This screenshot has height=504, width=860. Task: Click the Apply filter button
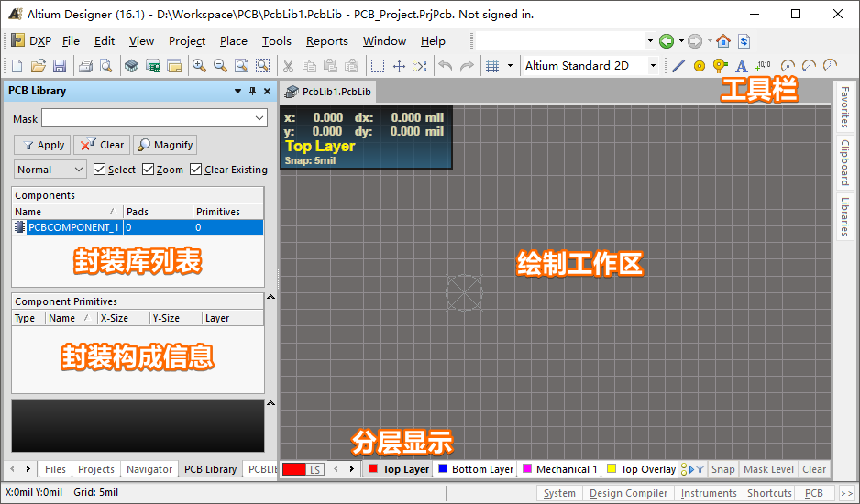coord(42,145)
